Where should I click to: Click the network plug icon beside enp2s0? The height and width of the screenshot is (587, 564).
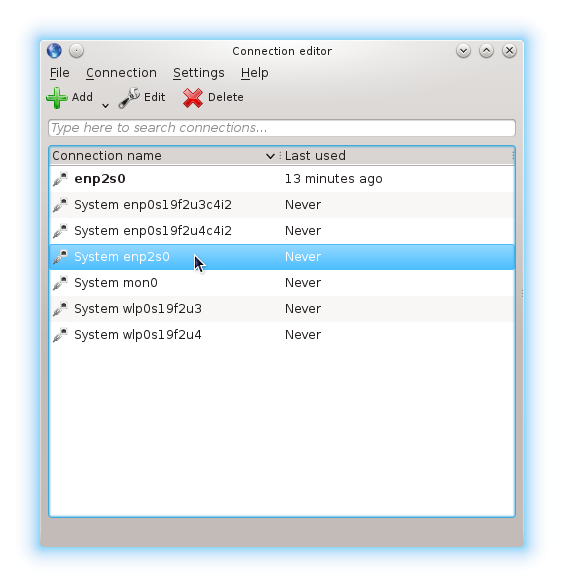(60, 179)
